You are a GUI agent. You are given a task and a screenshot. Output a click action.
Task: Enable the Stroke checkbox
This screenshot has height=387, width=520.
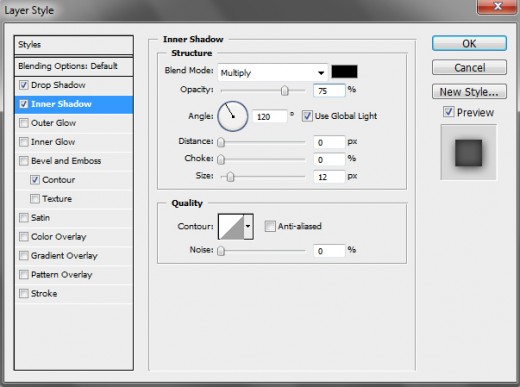(x=24, y=294)
